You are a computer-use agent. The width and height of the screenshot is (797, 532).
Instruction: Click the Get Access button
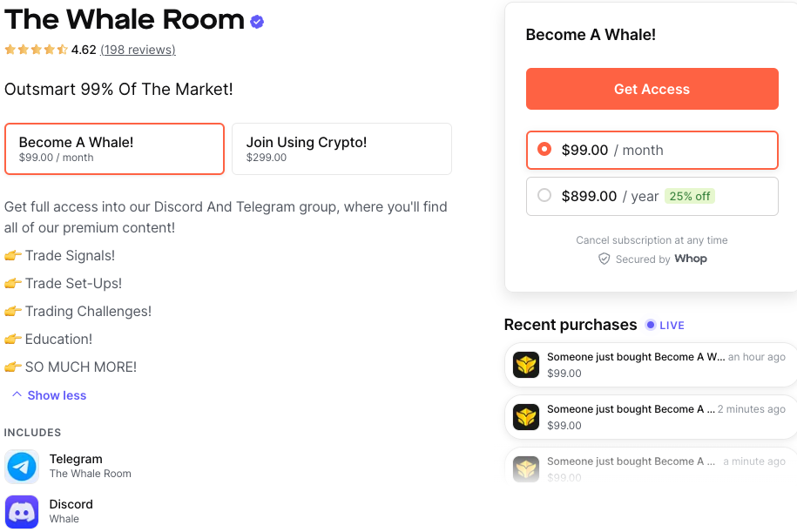click(652, 89)
